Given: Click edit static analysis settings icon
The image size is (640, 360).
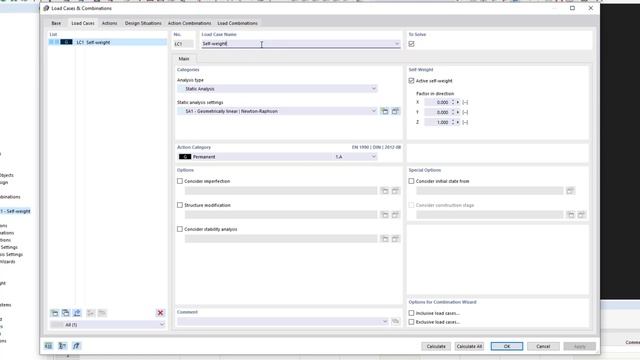Looking at the screenshot, I should 396,111.
